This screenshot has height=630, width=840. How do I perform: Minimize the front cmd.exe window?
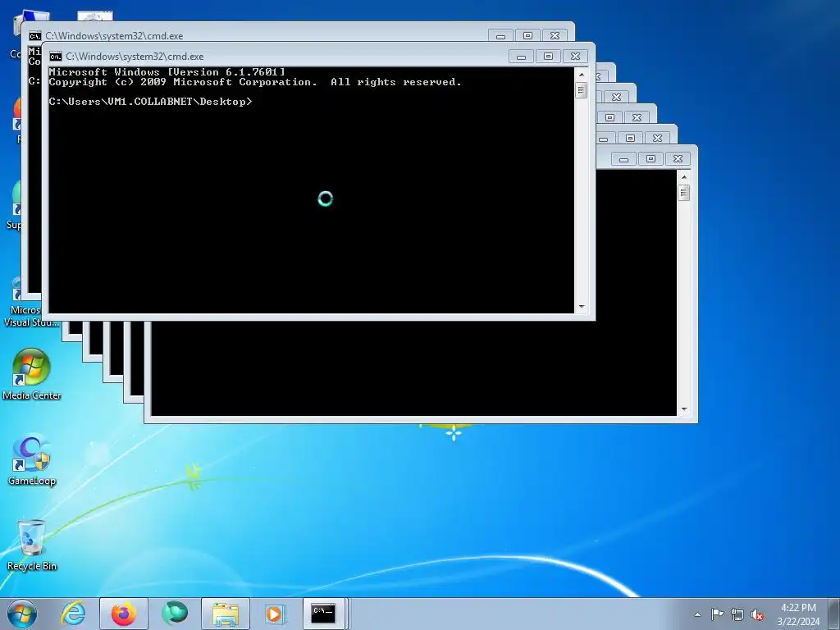tap(521, 57)
